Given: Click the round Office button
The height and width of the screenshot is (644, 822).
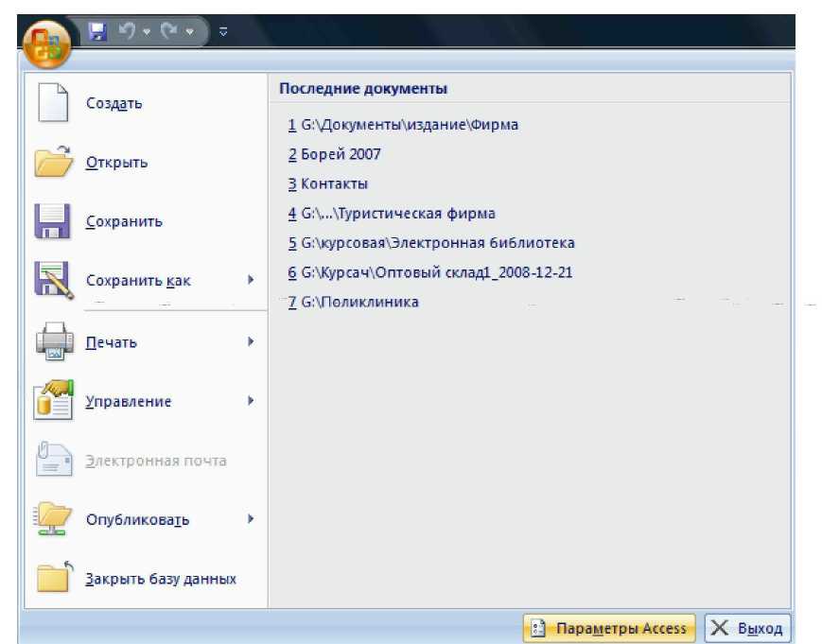Looking at the screenshot, I should click(x=46, y=44).
